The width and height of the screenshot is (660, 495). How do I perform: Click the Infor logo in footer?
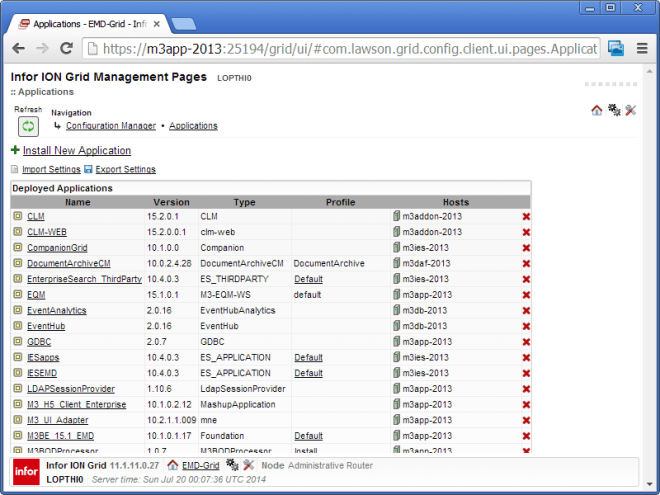(25, 471)
